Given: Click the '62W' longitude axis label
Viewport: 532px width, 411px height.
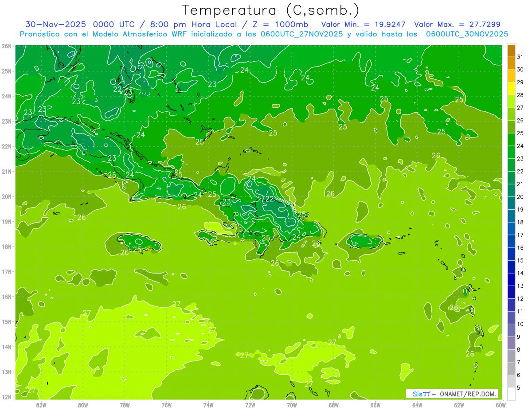Looking at the screenshot, I should (459, 405).
